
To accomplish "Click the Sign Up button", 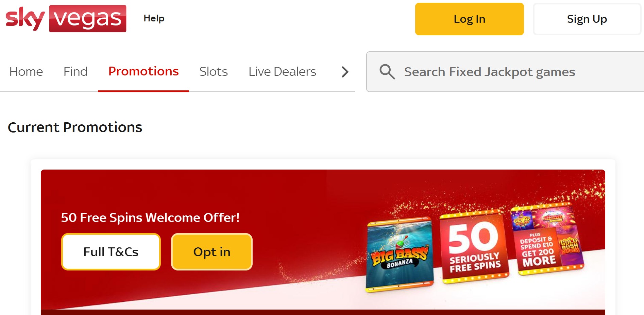I will pyautogui.click(x=587, y=19).
